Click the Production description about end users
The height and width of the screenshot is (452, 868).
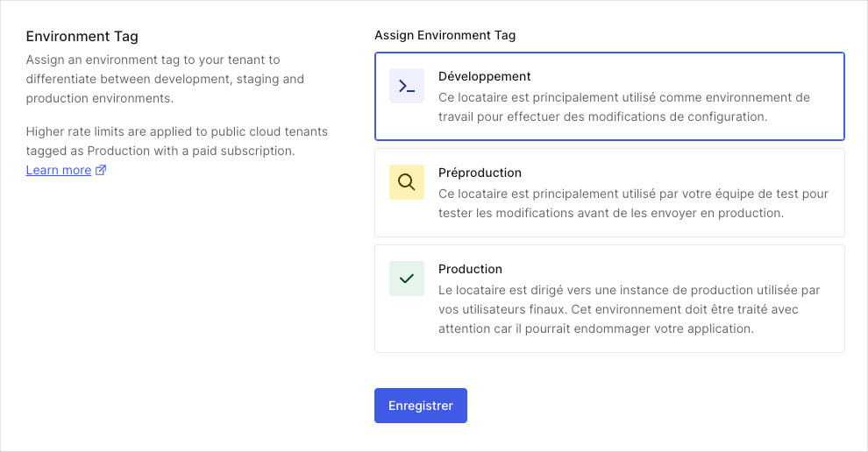click(630, 309)
